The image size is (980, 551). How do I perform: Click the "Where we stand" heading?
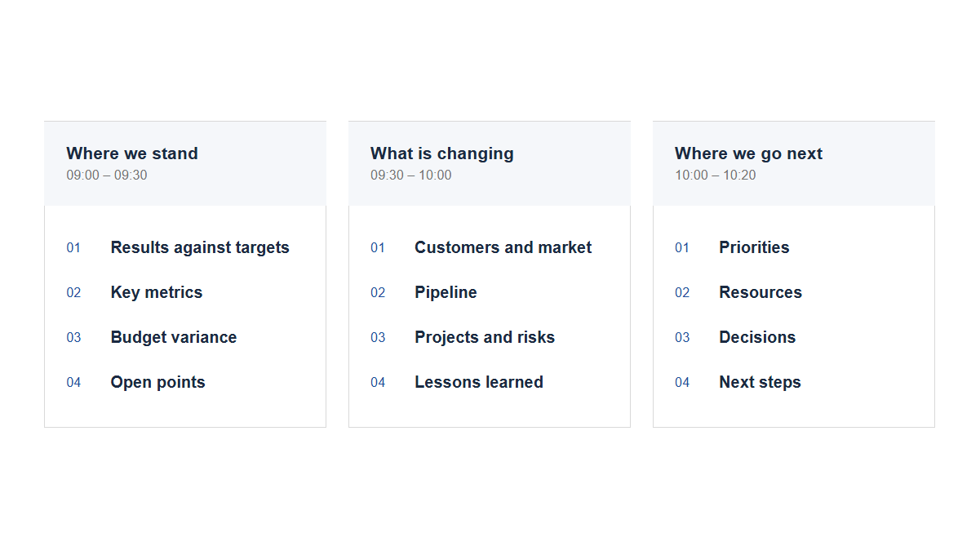coord(132,153)
